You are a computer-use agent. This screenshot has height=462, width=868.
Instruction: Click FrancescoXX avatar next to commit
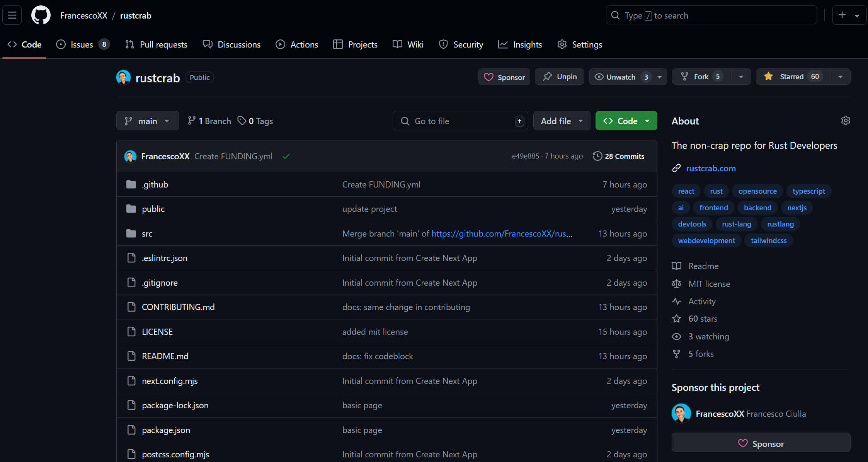(130, 156)
